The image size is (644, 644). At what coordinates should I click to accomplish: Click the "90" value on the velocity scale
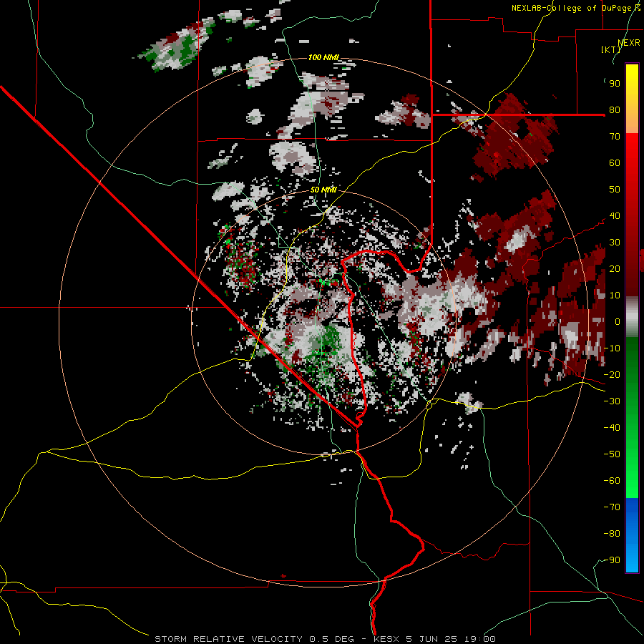615,84
